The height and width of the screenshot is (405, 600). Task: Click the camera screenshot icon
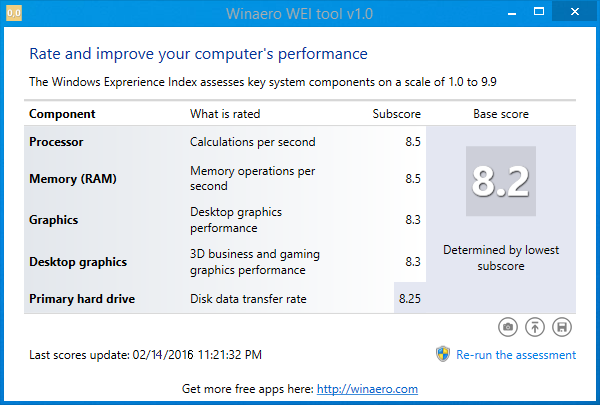click(x=508, y=327)
